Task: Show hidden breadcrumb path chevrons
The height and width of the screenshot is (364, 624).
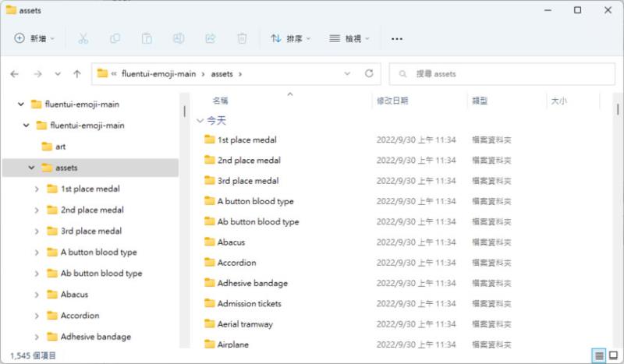Action: point(114,74)
